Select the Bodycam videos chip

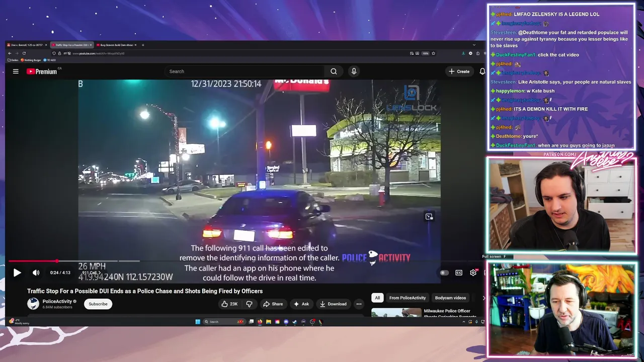(x=450, y=298)
